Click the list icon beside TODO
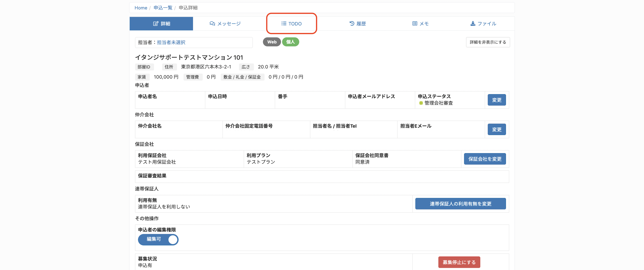644x270 pixels. tap(284, 24)
